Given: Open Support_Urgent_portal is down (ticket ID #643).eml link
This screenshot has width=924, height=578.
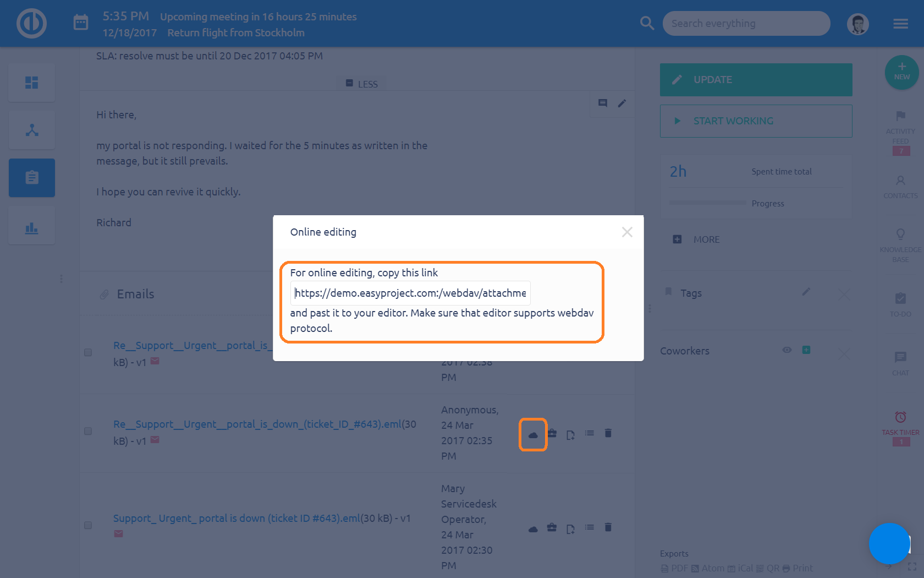Looking at the screenshot, I should pyautogui.click(x=237, y=518).
